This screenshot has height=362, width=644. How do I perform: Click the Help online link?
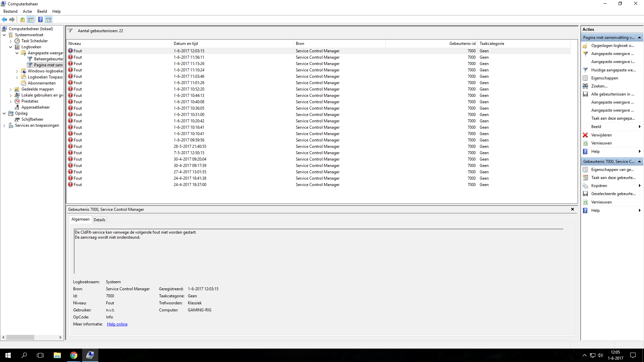117,324
